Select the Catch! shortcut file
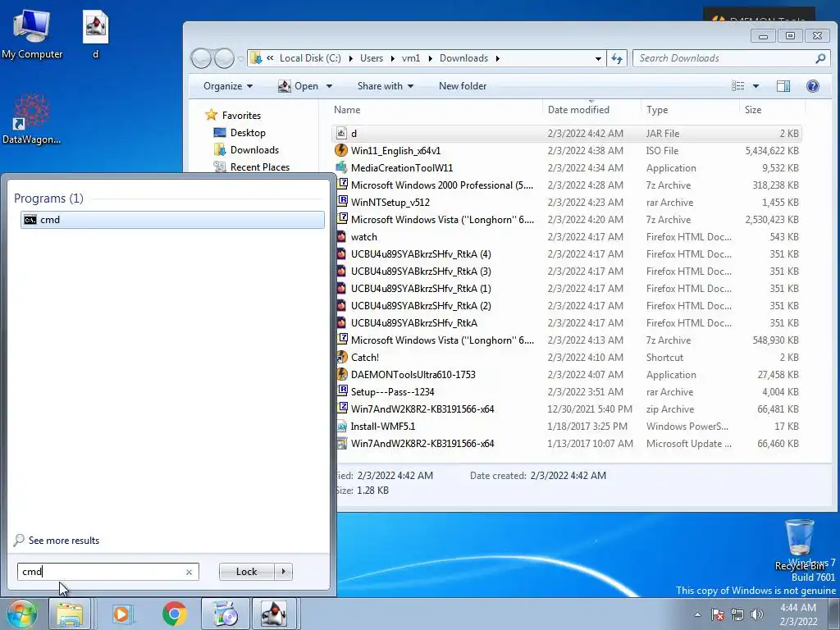 pyautogui.click(x=567, y=358)
